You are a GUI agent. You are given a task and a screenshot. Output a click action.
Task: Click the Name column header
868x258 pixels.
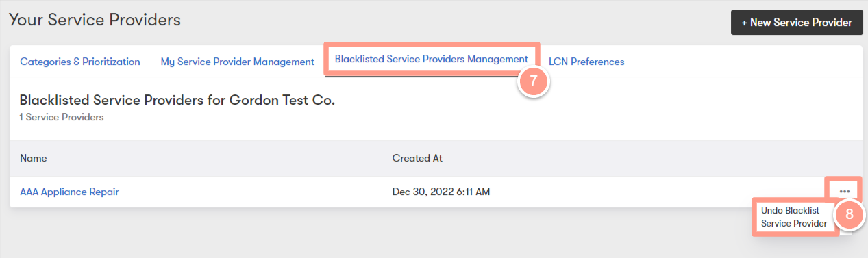pyautogui.click(x=34, y=158)
